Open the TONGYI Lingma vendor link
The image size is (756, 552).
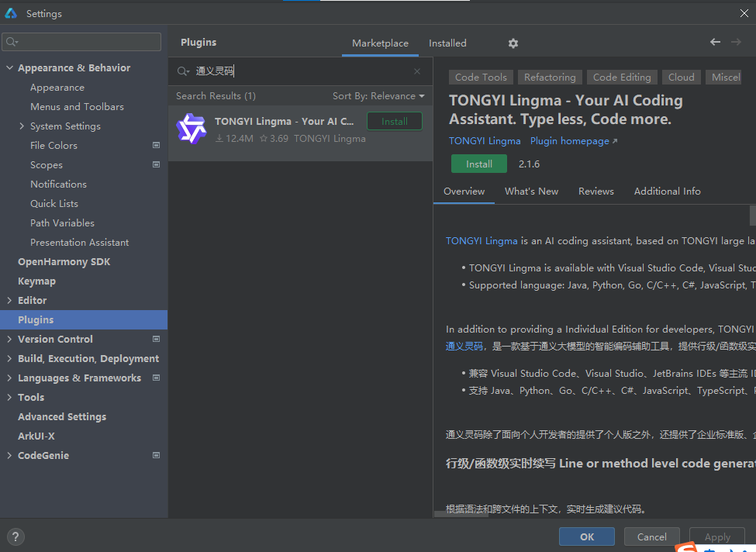tap(485, 141)
